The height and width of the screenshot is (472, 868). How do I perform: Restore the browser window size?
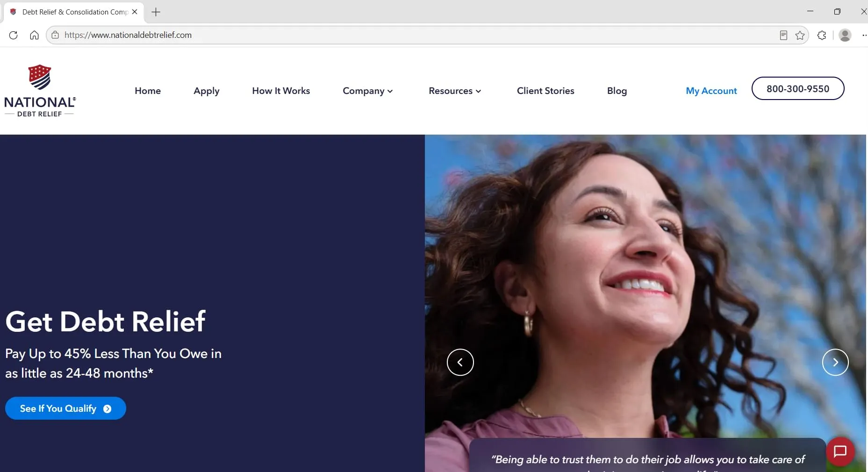coord(837,12)
